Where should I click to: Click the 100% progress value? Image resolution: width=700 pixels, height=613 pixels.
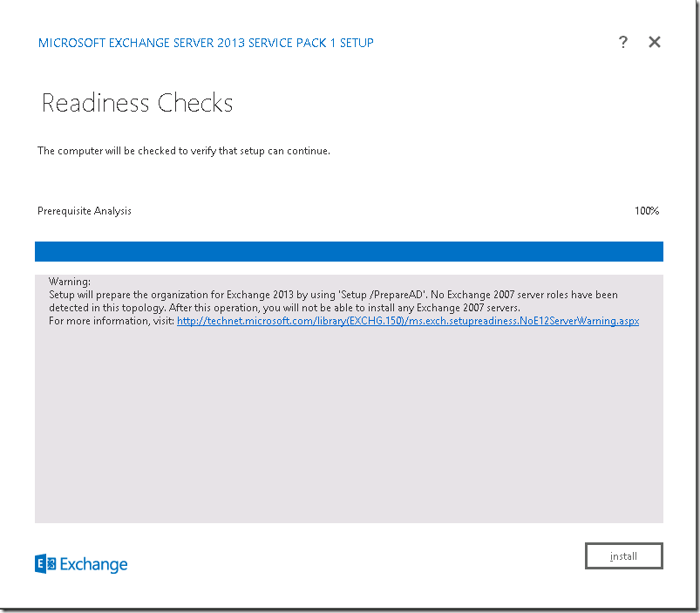tap(647, 211)
